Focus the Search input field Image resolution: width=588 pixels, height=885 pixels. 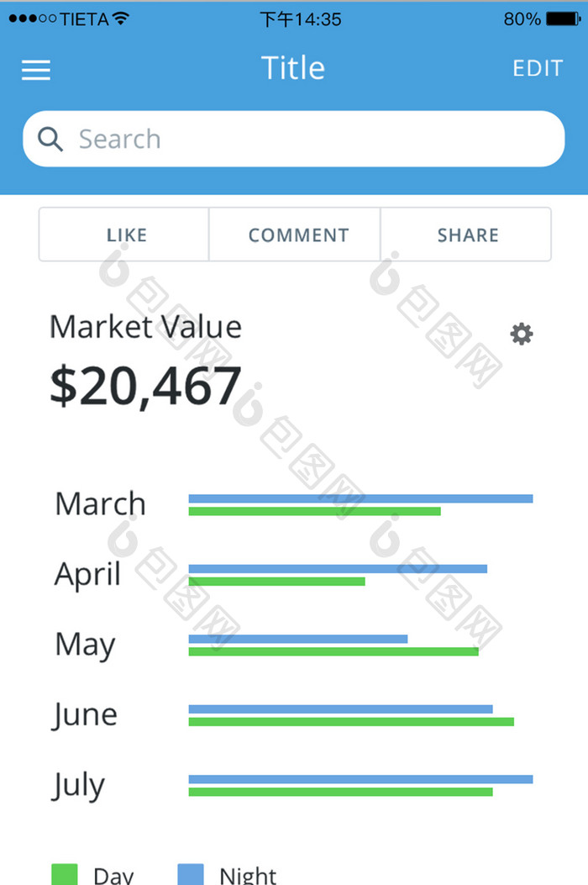311,140
